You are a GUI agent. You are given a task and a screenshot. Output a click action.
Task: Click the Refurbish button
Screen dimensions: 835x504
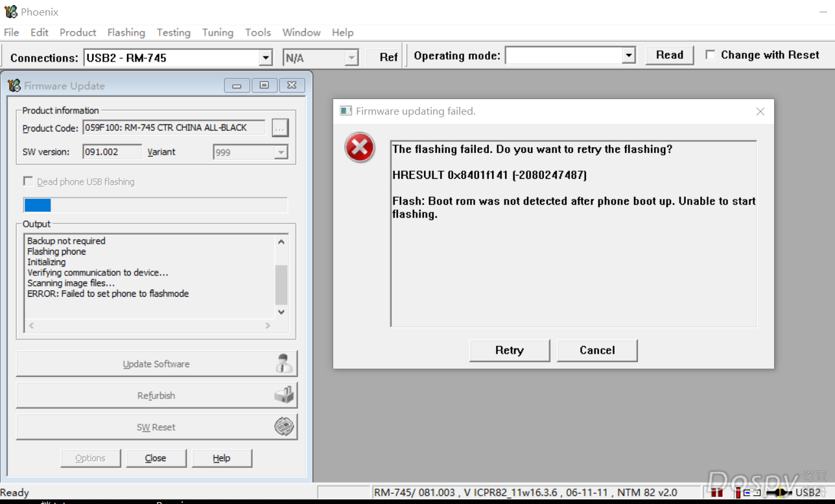(156, 396)
